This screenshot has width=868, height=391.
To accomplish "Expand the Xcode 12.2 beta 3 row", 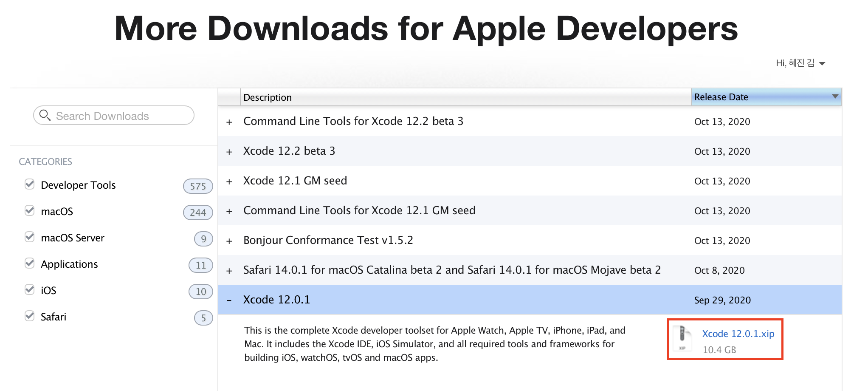I will click(229, 152).
